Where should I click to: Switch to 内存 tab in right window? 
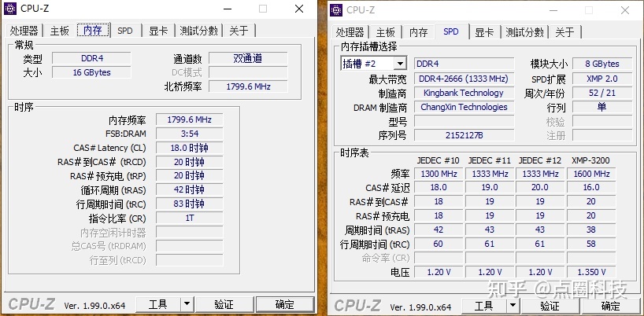[x=419, y=32]
